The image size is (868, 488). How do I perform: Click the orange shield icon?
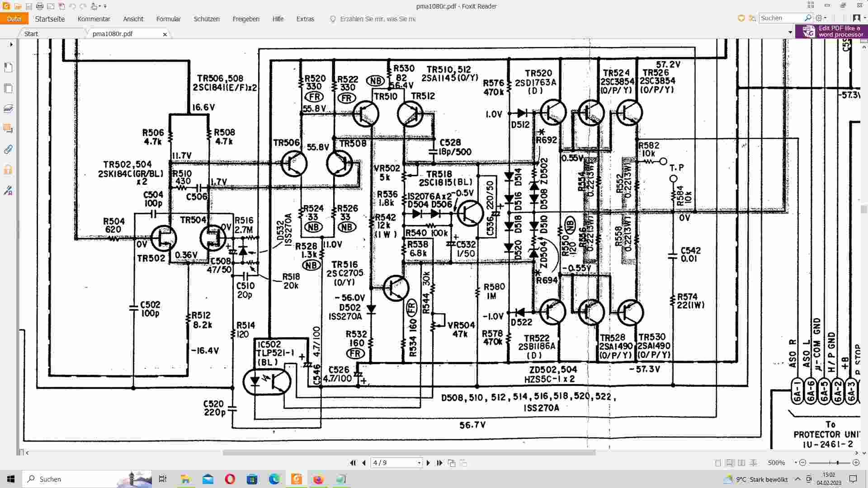point(741,18)
